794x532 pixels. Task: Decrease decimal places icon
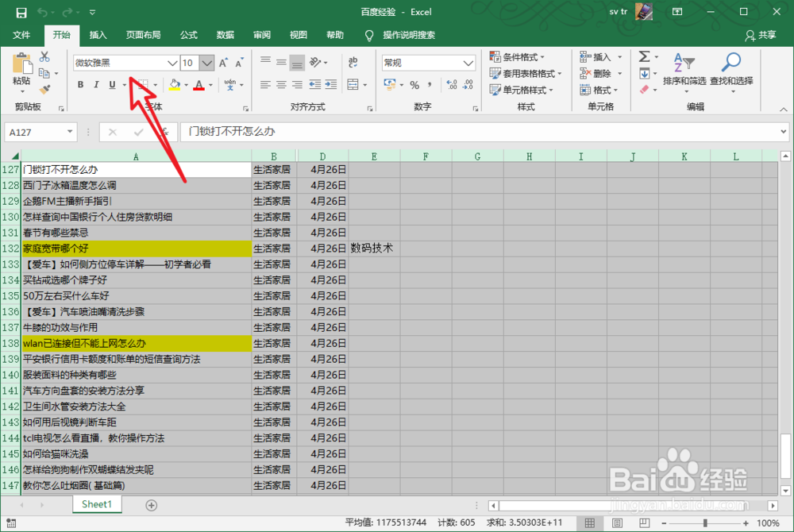(468, 84)
